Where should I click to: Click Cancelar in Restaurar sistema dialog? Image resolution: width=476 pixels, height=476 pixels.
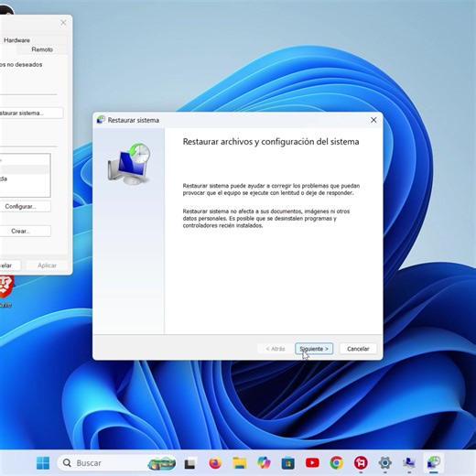pyautogui.click(x=358, y=349)
